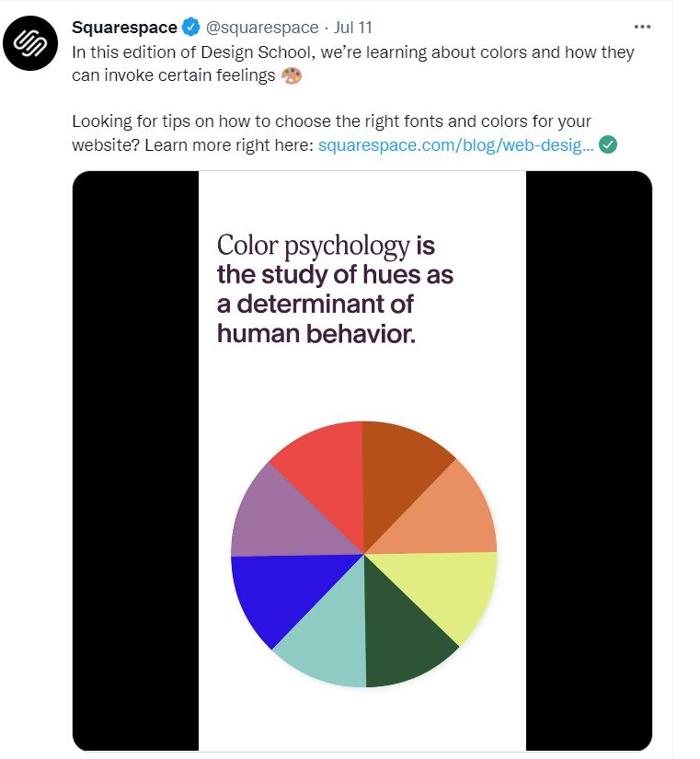
Task: Click the blue verified badge beside Squarespace
Action: point(189,27)
